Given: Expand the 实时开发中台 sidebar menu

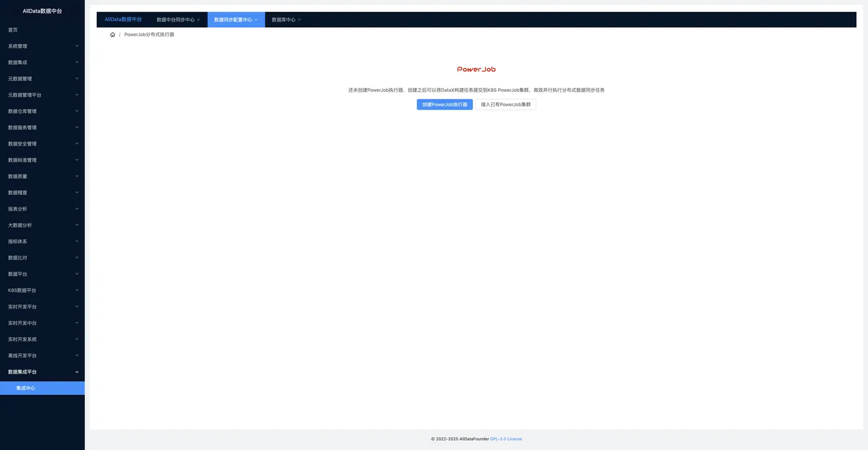Looking at the screenshot, I should point(42,323).
